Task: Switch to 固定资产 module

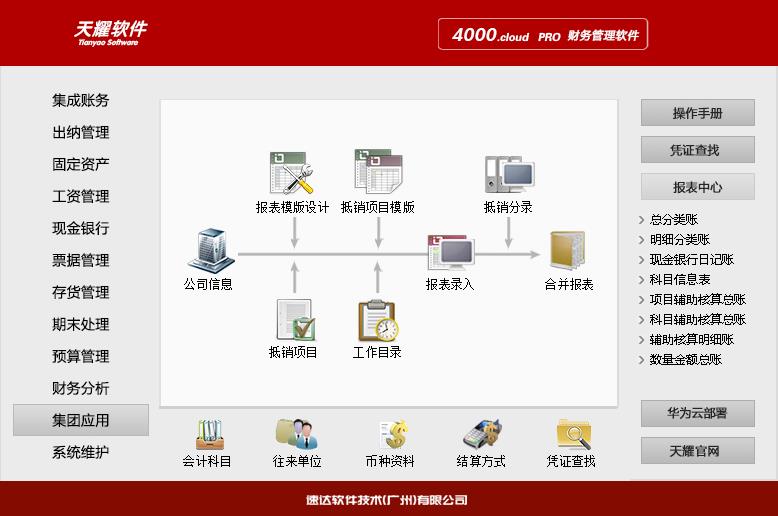Action: pos(81,164)
